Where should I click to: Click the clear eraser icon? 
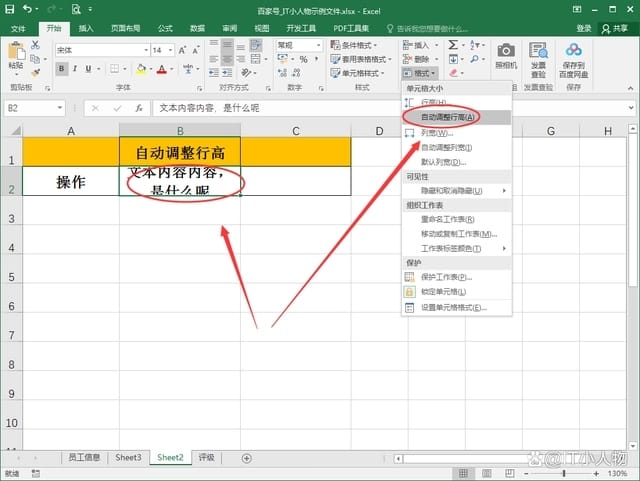pos(453,73)
